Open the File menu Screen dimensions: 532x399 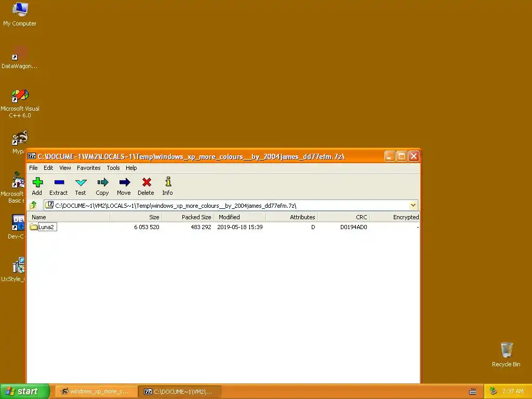click(x=33, y=168)
